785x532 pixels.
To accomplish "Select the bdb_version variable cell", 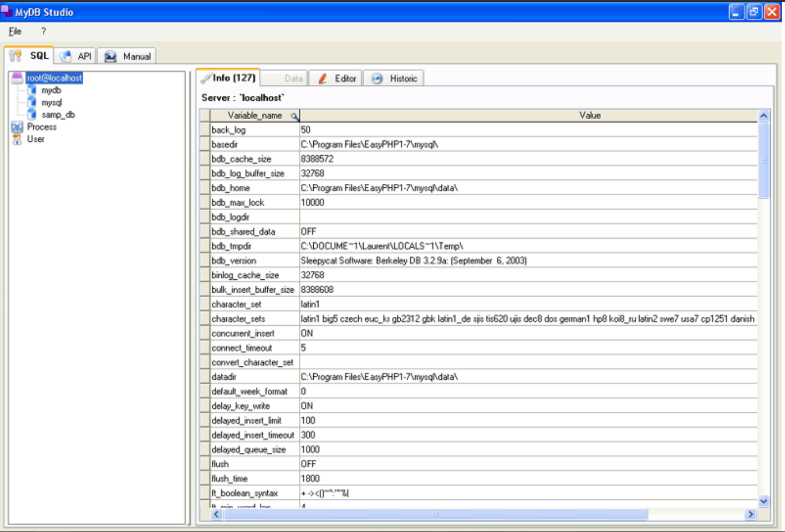I will tap(255, 260).
